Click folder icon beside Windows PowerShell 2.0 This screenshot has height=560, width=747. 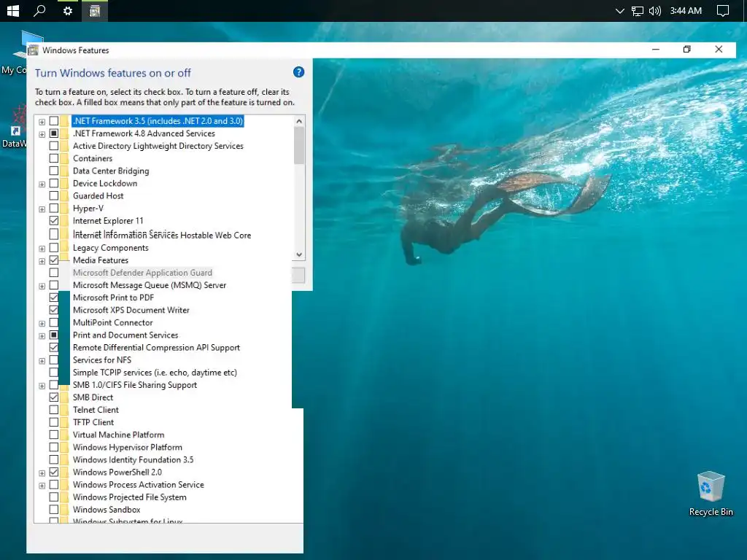coord(65,472)
